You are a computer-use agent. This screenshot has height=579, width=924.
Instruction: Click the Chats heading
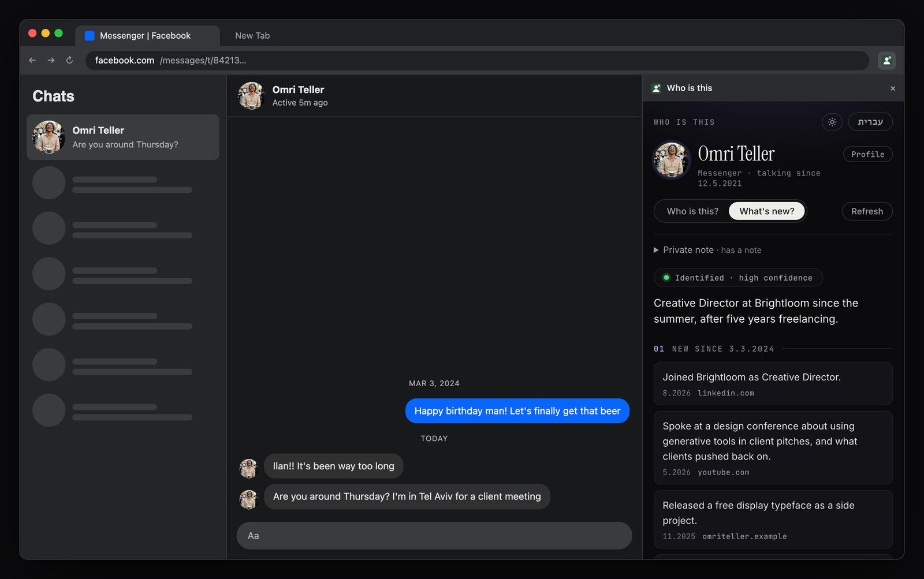pyautogui.click(x=53, y=96)
